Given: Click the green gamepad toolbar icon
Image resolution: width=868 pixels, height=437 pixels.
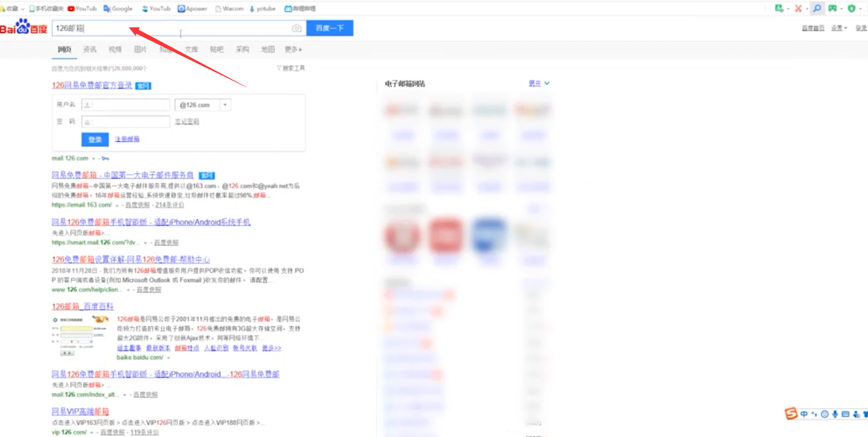Looking at the screenshot, I should click(833, 9).
